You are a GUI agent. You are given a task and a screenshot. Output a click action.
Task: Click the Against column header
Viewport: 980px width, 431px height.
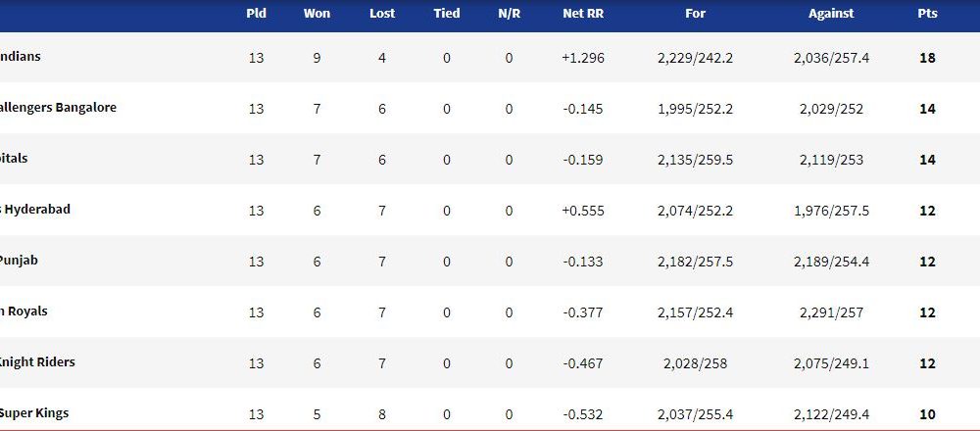[831, 13]
